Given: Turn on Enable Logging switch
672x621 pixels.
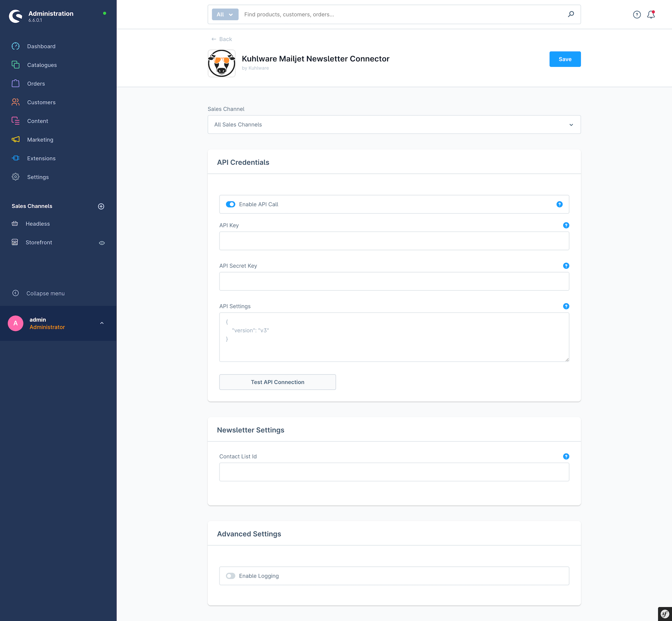Looking at the screenshot, I should coord(231,576).
